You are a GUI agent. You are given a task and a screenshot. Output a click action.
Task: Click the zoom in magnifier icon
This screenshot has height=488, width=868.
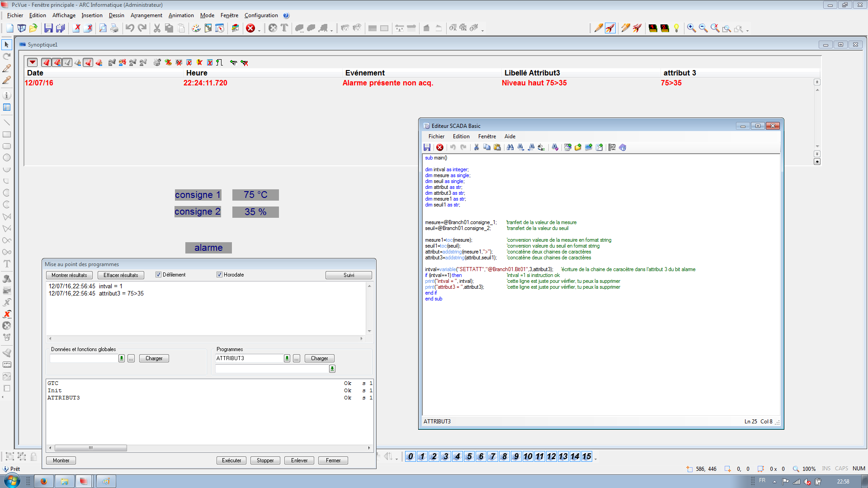(691, 28)
